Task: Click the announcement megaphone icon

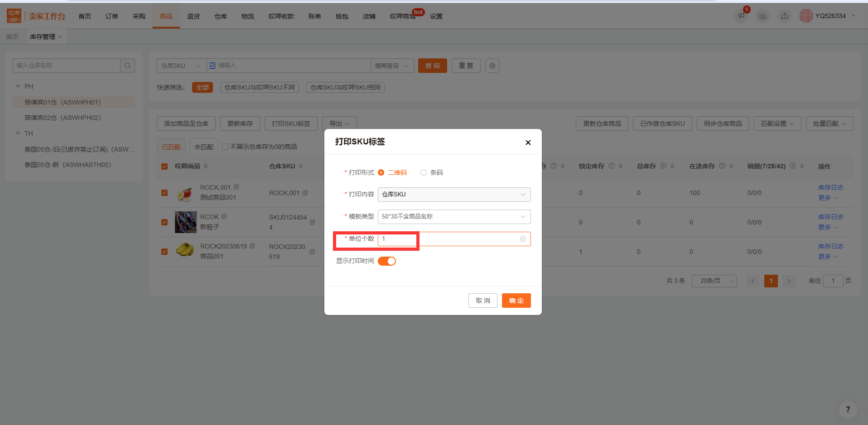Action: [741, 16]
